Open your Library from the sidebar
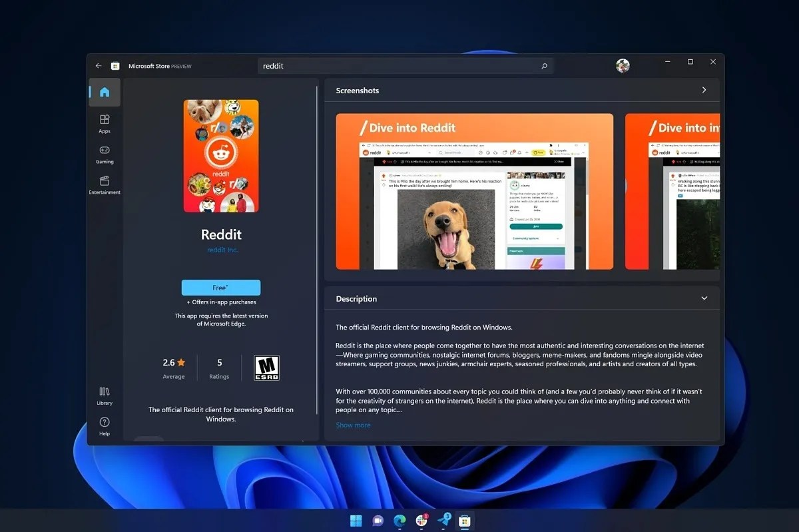 pyautogui.click(x=105, y=396)
